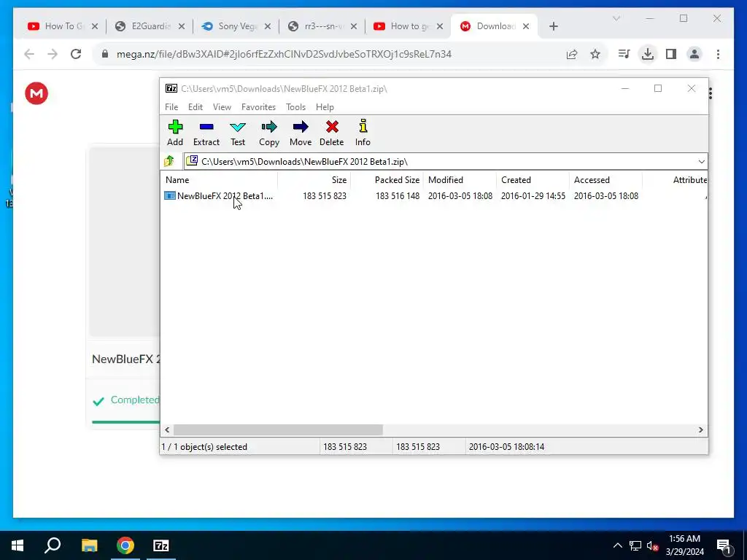Click the red Delete toolbar button
The image size is (747, 560).
coord(332,133)
